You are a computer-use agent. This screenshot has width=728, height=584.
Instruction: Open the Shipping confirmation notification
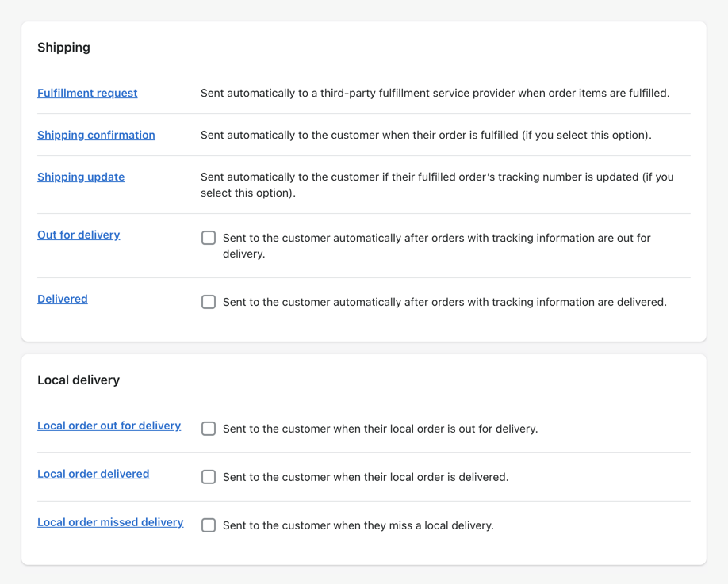[96, 135]
